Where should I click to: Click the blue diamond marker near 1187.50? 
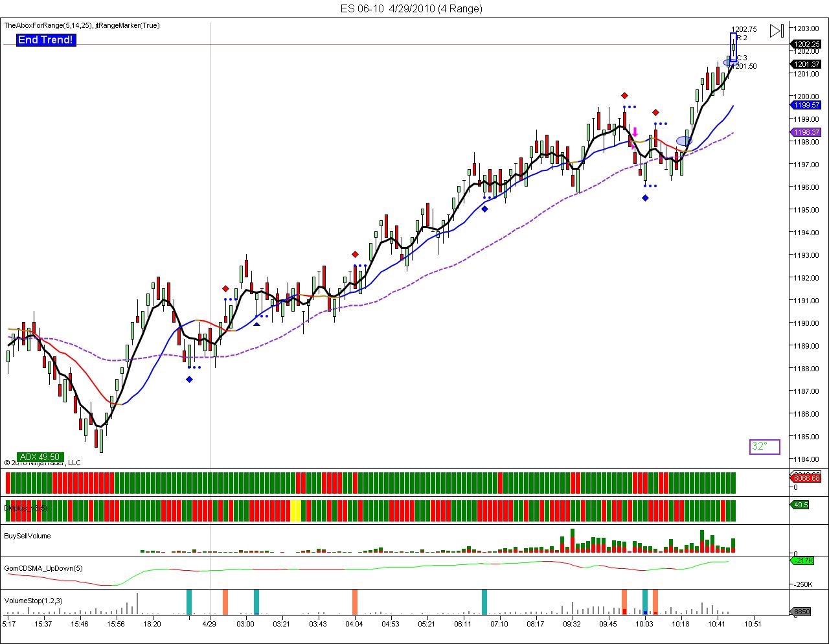[x=189, y=379]
